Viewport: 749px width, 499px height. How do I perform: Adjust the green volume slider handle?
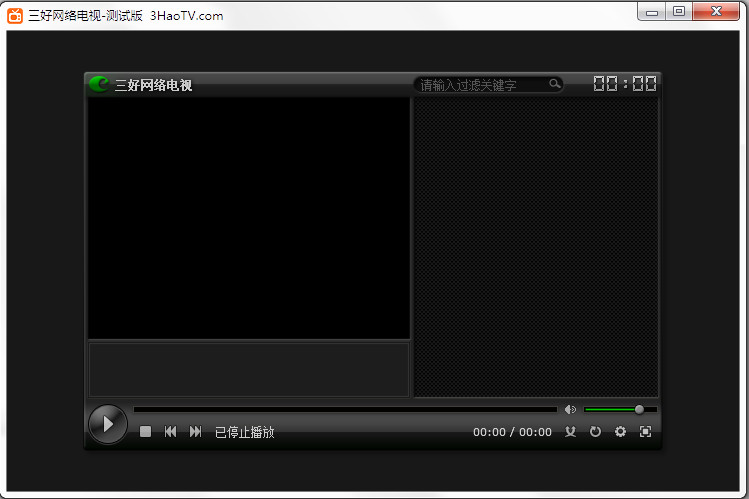(639, 409)
